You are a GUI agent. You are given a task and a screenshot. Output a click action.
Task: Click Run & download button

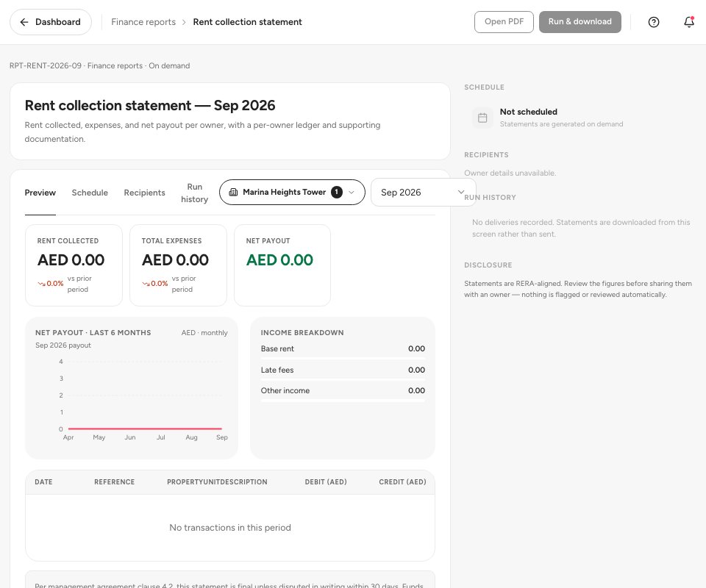tap(580, 21)
